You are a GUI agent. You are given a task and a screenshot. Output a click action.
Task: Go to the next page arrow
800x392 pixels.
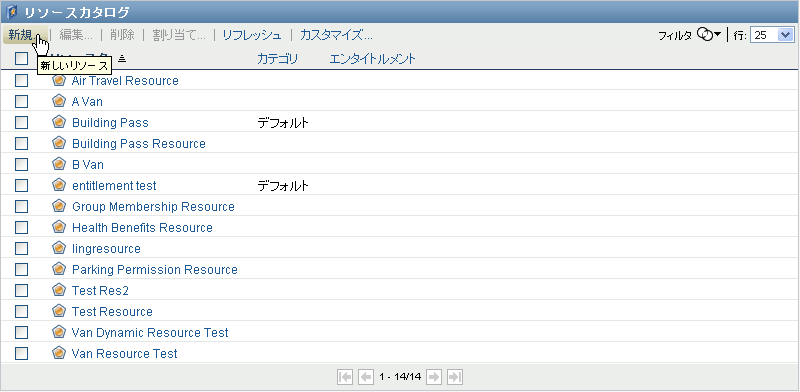pos(434,377)
